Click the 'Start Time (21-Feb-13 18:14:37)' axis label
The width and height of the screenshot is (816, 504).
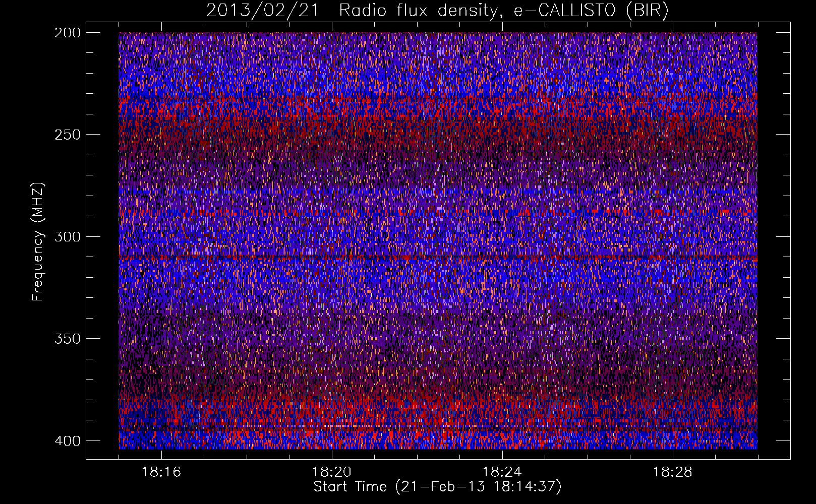pyautogui.click(x=437, y=487)
